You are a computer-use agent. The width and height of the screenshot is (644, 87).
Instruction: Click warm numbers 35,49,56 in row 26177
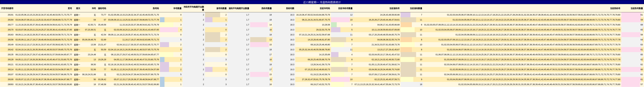click(102, 25)
